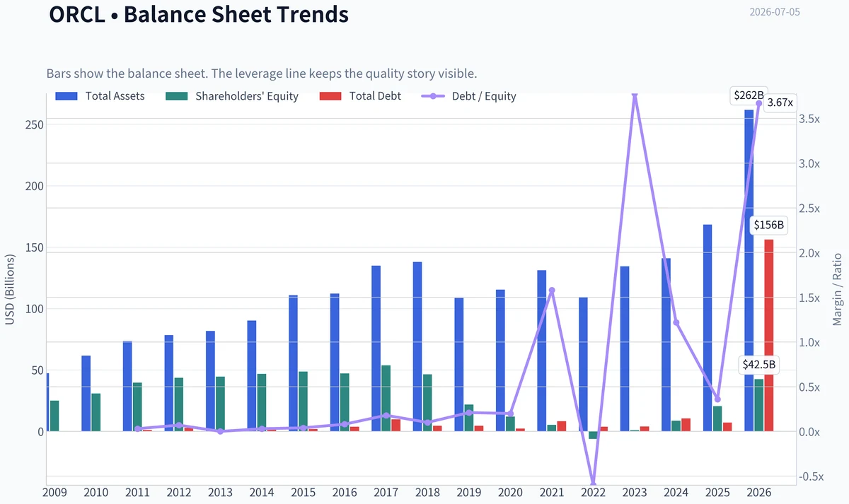Select the tall red 2026 Total Debt bar
849x504 pixels.
(x=769, y=335)
